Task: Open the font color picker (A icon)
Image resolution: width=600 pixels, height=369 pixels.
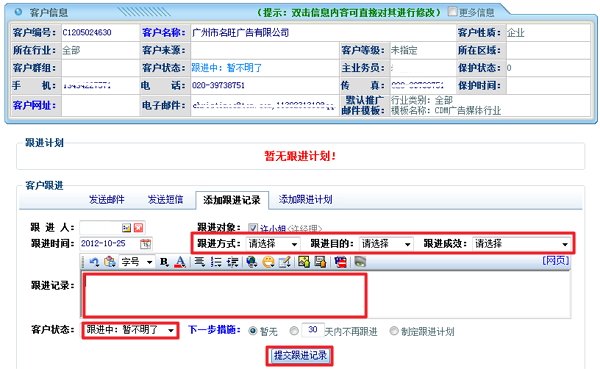Action: tap(180, 262)
